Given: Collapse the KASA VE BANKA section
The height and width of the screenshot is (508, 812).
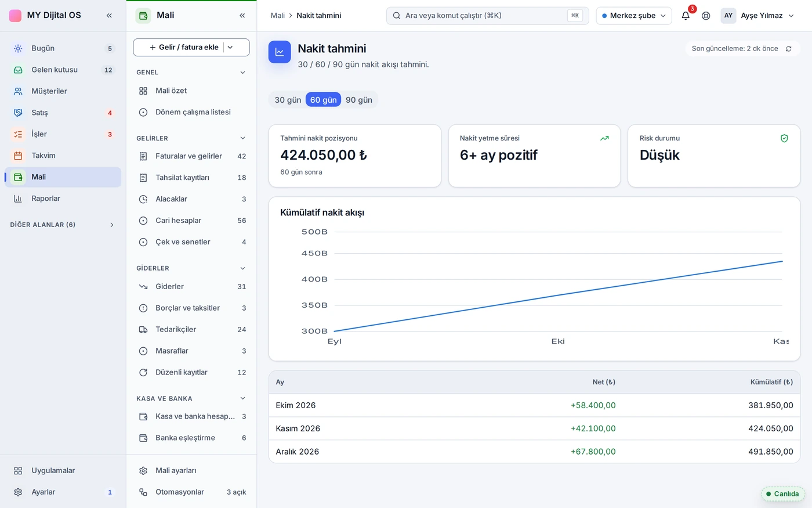Looking at the screenshot, I should click(242, 399).
